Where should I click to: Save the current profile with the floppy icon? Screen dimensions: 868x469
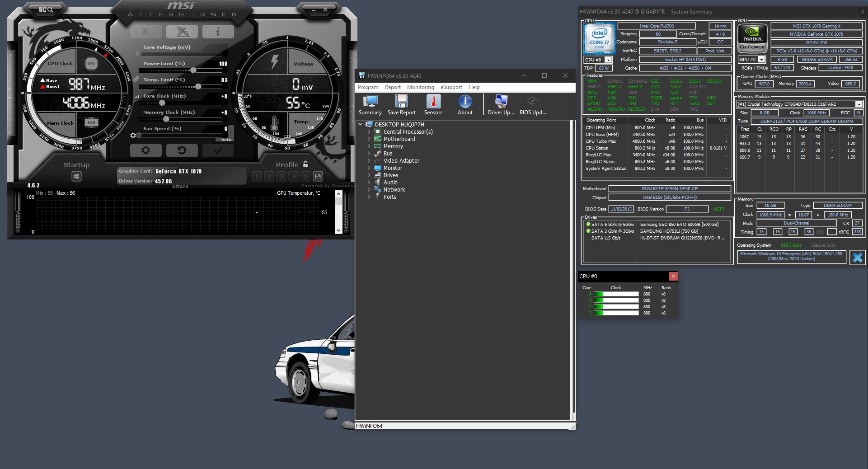[x=318, y=176]
